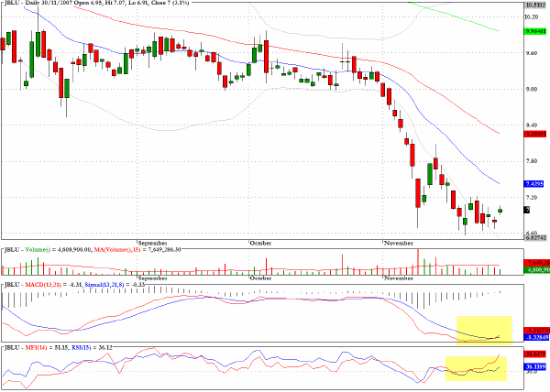550x392 pixels.
Task: Click the black last-price tag showing 7
Action: coord(527,210)
